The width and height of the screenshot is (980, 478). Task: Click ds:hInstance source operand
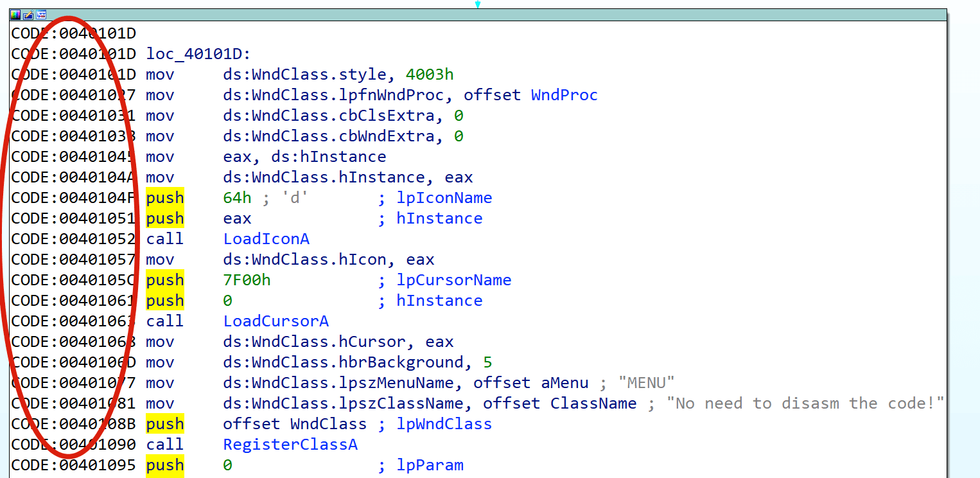point(329,157)
